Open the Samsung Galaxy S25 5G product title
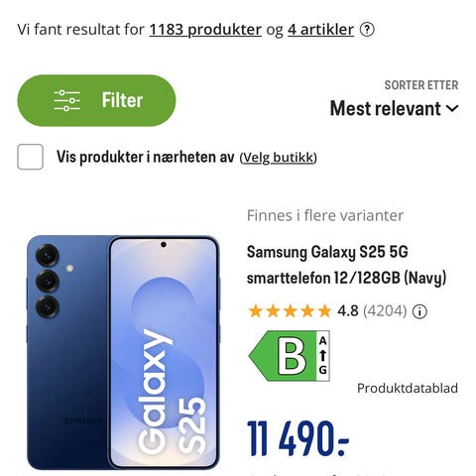Screen dimensions: 476x476 (x=346, y=265)
